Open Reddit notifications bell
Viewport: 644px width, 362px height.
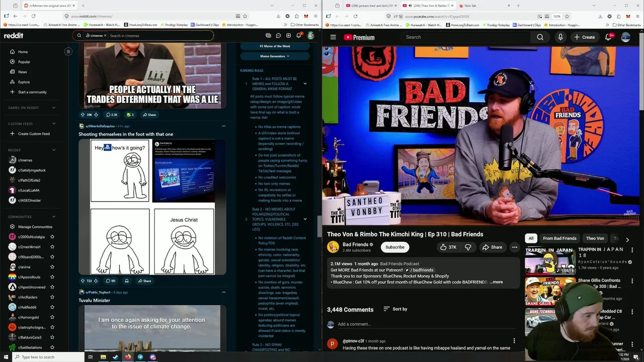pos(298,36)
